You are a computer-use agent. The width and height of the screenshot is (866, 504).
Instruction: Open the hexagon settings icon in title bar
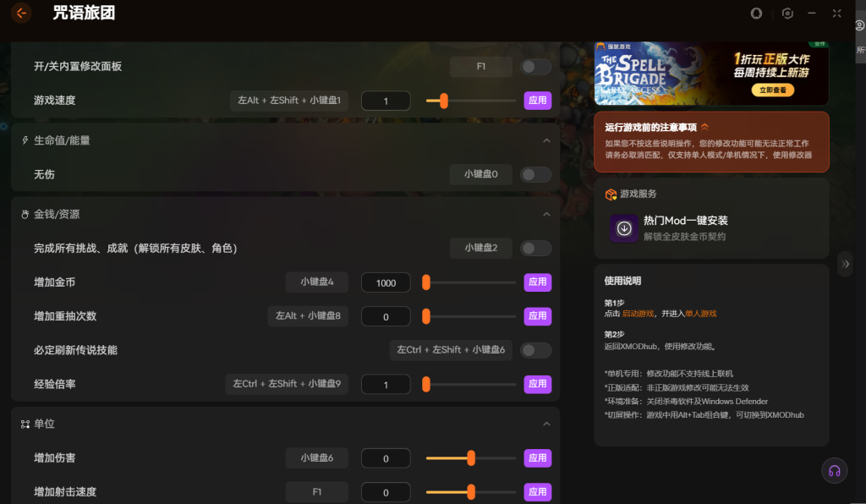pos(787,14)
